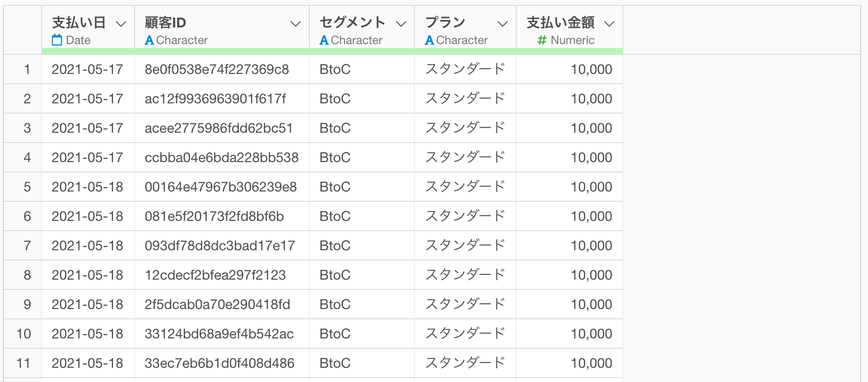The image size is (868, 382).
Task: Click the Character type icon under プラン
Action: point(430,40)
